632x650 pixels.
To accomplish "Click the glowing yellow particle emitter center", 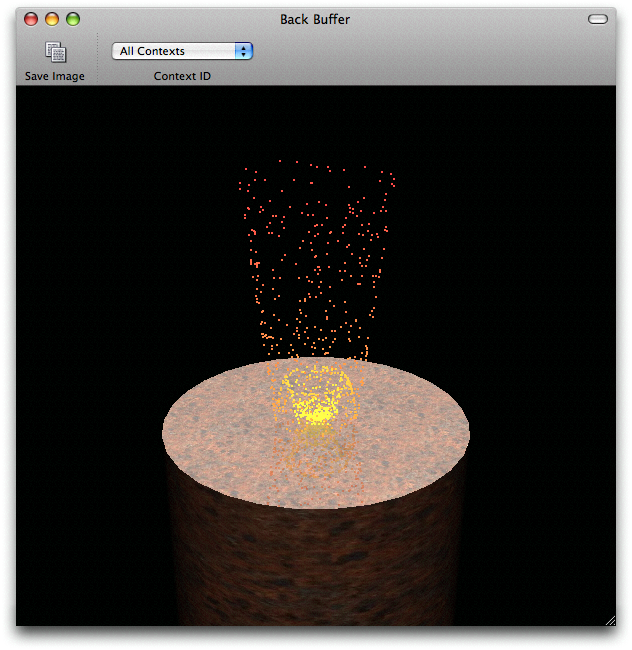I will coord(318,413).
